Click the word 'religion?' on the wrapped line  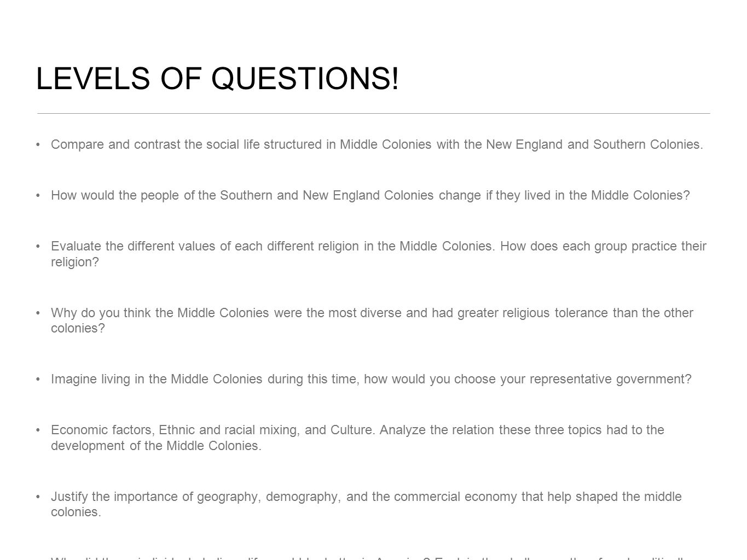[x=75, y=262]
